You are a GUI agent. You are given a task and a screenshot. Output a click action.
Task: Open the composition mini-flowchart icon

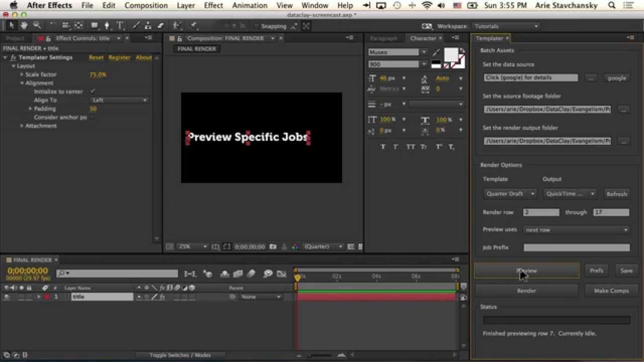(x=190, y=274)
